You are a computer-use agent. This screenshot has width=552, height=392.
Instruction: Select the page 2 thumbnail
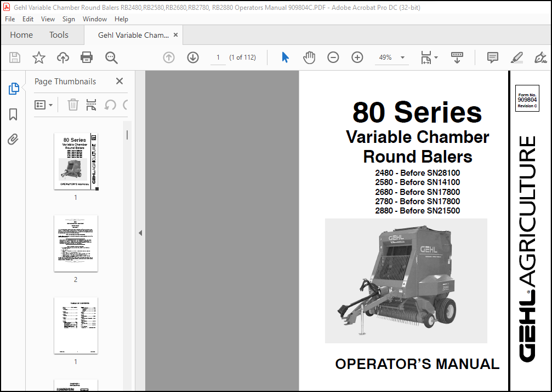pos(76,243)
